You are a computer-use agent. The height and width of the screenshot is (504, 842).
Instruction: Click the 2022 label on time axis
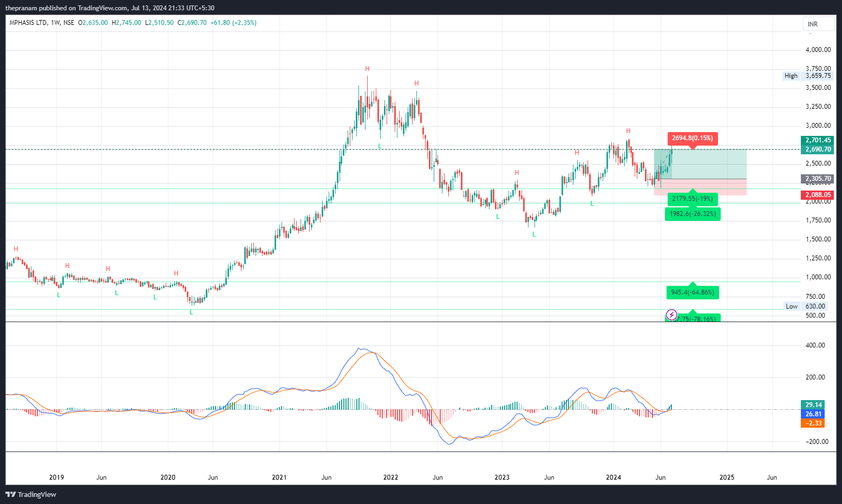click(390, 477)
